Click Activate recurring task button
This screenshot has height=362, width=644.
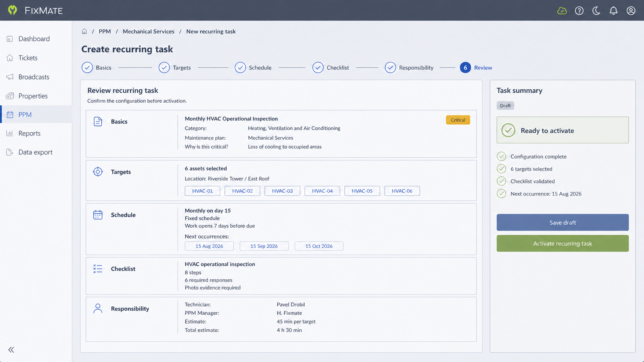[x=563, y=244]
